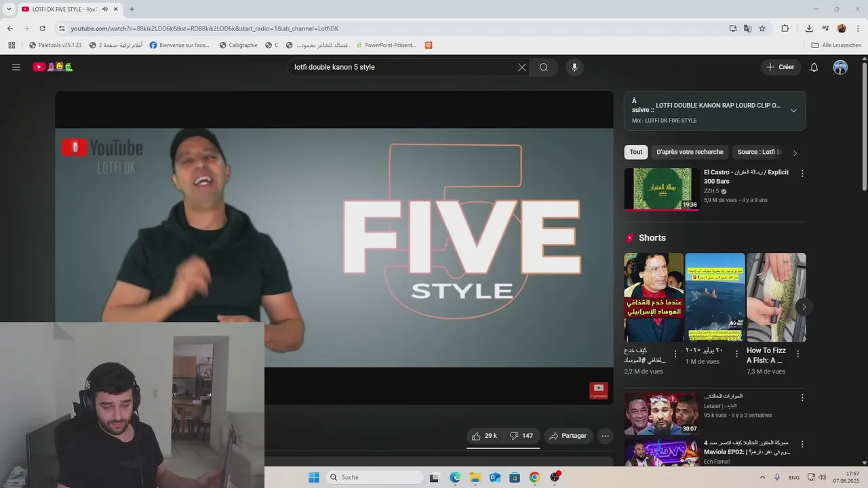This screenshot has width=868, height=488.
Task: Open OBS Studio from taskbar
Action: coord(555,477)
